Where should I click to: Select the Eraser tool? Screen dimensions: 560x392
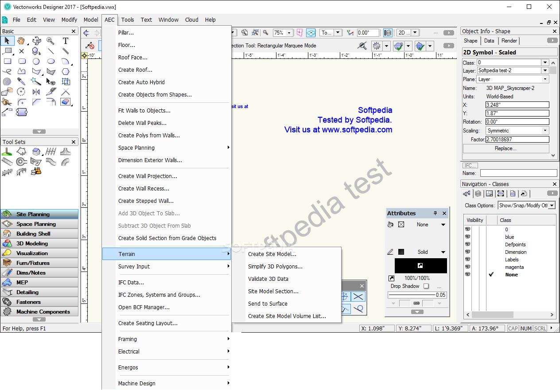click(x=66, y=102)
